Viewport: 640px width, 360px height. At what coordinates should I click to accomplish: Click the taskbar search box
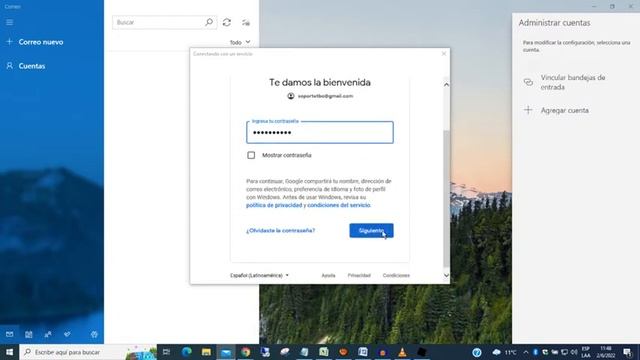(x=88, y=352)
